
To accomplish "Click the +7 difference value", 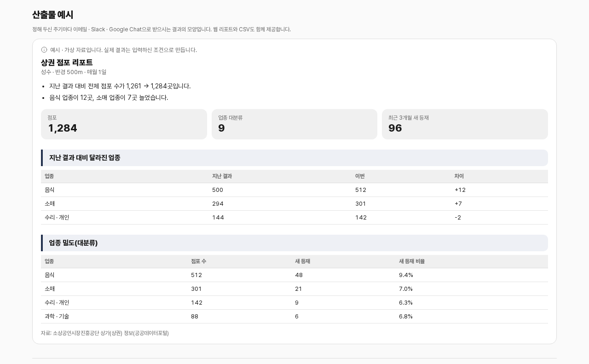I will pyautogui.click(x=458, y=203).
